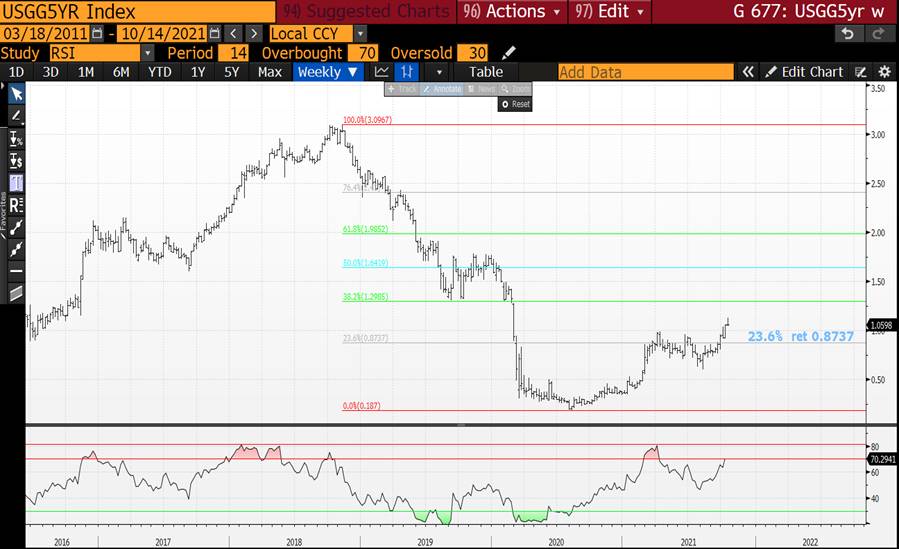Screen dimensions: 899x549
Task: Click the end date field 10/14/2021
Action: (163, 34)
